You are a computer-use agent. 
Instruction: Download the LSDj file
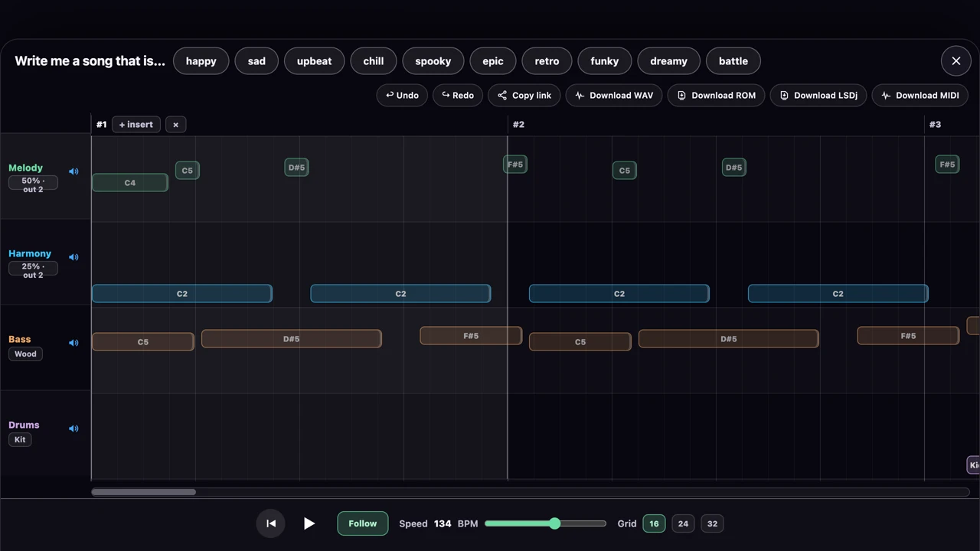tap(818, 96)
